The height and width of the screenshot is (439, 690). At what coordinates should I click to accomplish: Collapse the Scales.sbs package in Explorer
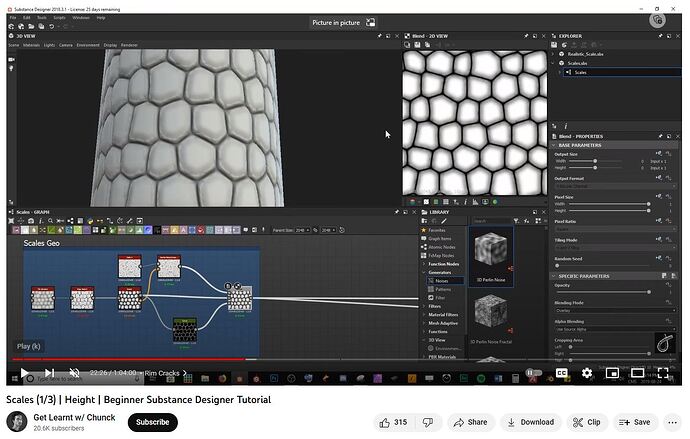pyautogui.click(x=554, y=63)
